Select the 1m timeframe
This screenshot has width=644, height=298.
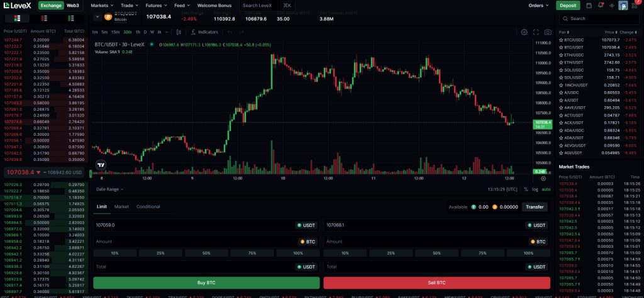(x=95, y=32)
